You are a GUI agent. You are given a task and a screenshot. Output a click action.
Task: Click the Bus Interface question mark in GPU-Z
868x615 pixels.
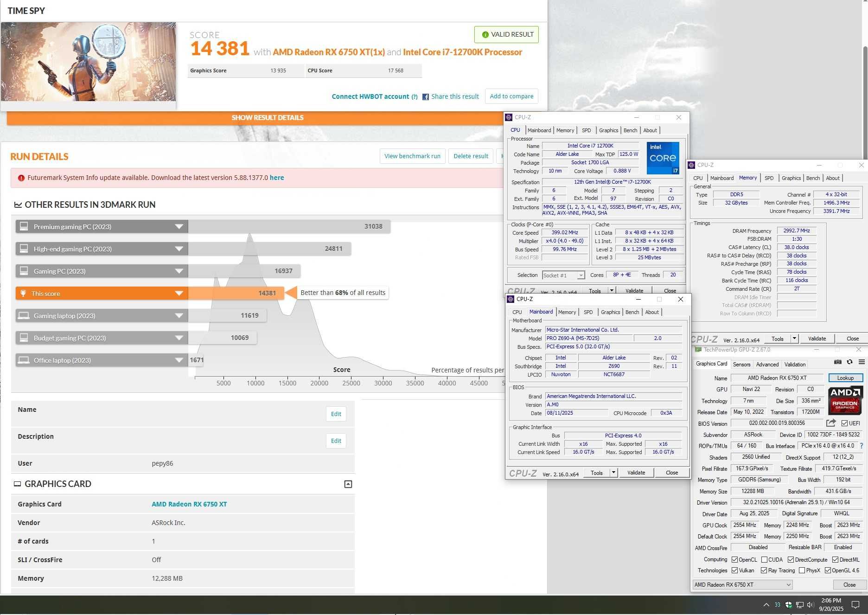[862, 446]
